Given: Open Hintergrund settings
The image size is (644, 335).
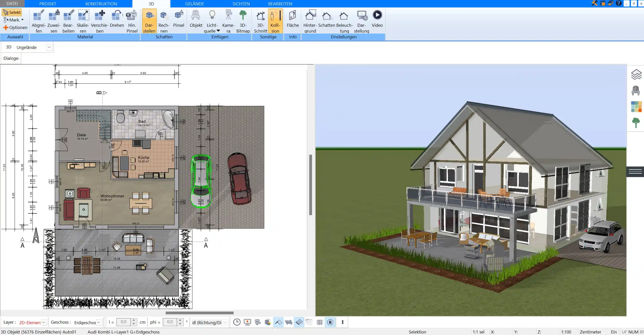Looking at the screenshot, I should pyautogui.click(x=310, y=21).
